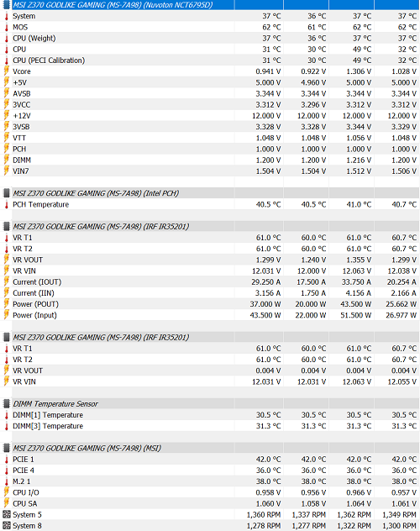Click the Vcore value 1.306 V
This screenshot has height=531, width=420.
coord(359,71)
